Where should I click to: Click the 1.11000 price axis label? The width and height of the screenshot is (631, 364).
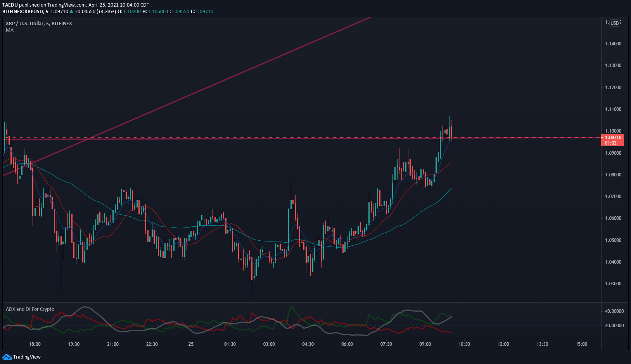(x=613, y=109)
